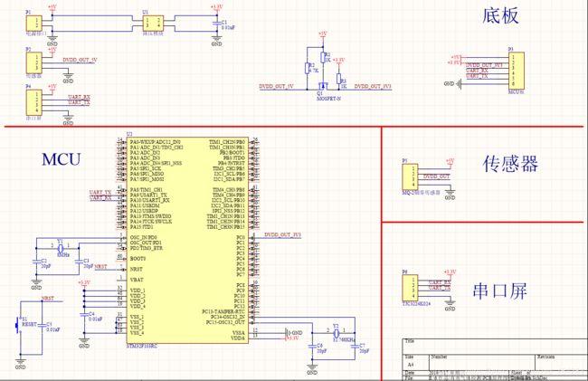Click the BOOT0 pin name
588x381 pixels.
point(138,259)
